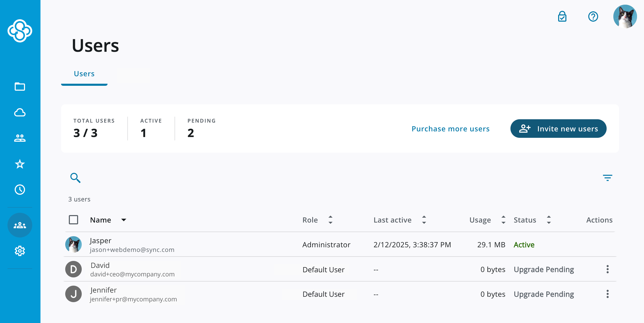
Task: Sort by Name using dropdown arrow
Action: (x=124, y=220)
